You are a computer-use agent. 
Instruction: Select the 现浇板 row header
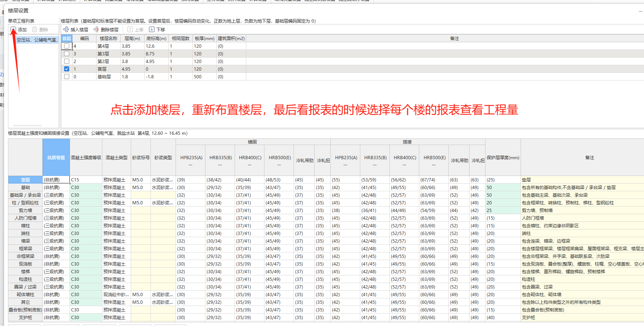[25, 264]
